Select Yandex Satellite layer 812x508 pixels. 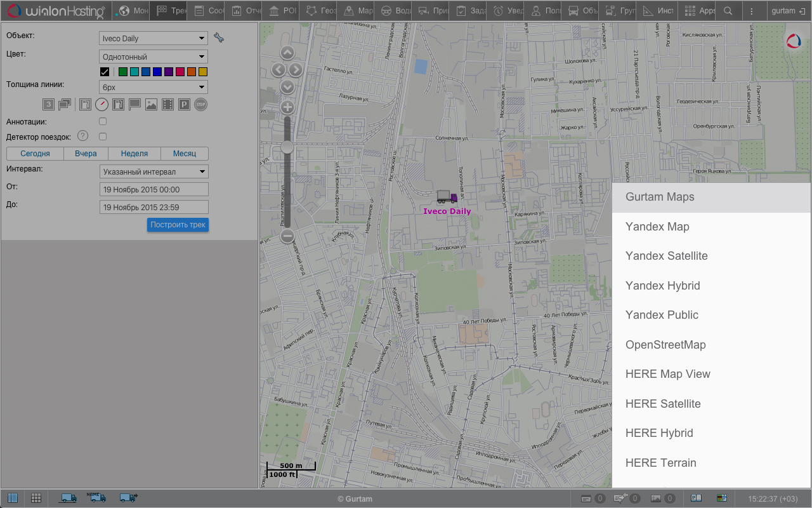(711, 256)
